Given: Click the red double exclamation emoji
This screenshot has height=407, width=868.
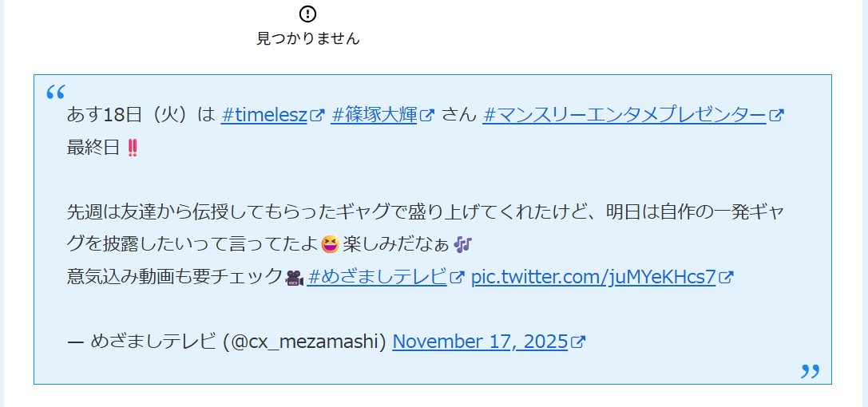Looking at the screenshot, I should 133,148.
